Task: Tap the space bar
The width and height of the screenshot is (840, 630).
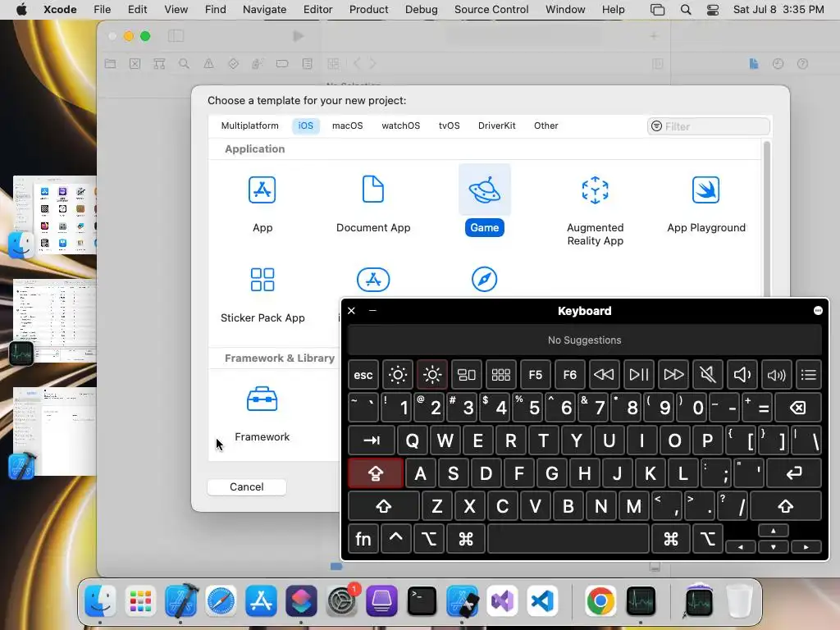Action: (x=568, y=539)
